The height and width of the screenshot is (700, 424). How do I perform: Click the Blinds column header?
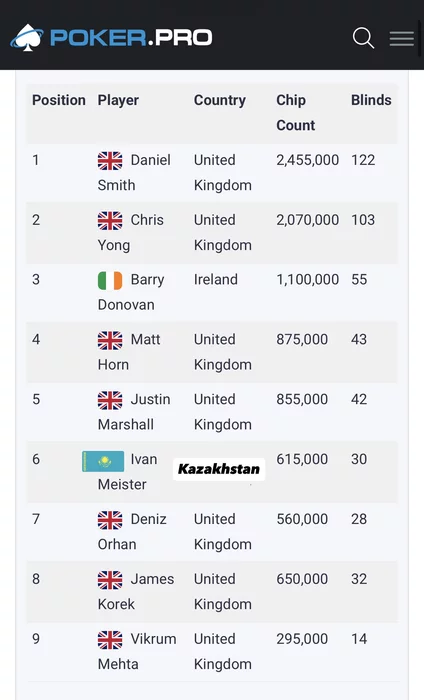pos(371,100)
